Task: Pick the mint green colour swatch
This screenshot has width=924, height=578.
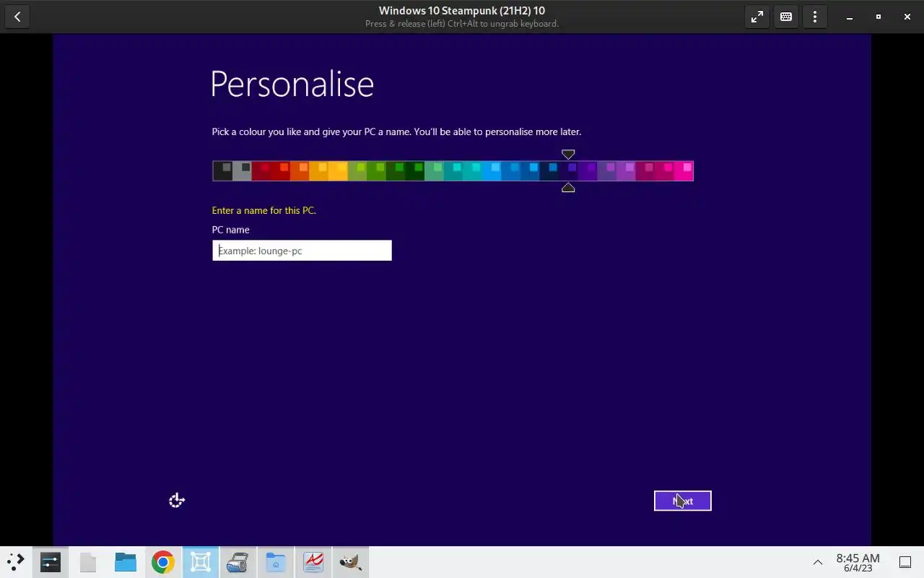Action: click(434, 171)
